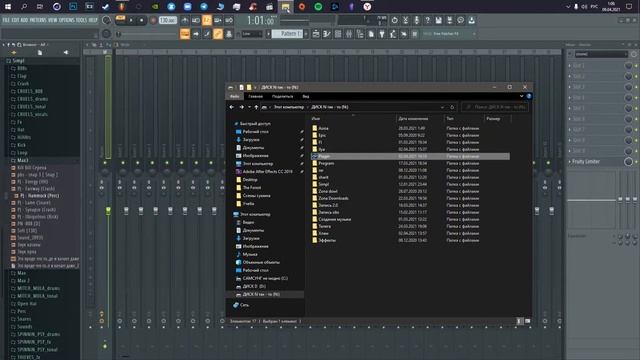Open the TOOLS menu in FL Studio

81,20
